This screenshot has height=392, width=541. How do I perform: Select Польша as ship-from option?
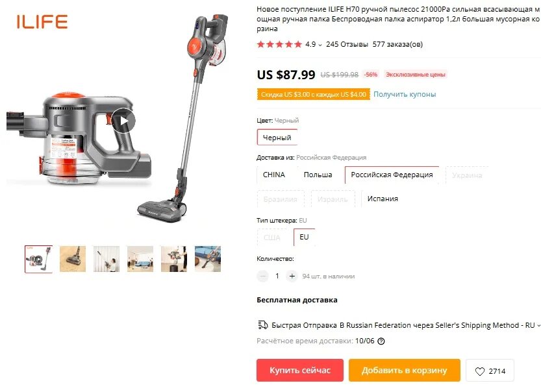point(318,175)
